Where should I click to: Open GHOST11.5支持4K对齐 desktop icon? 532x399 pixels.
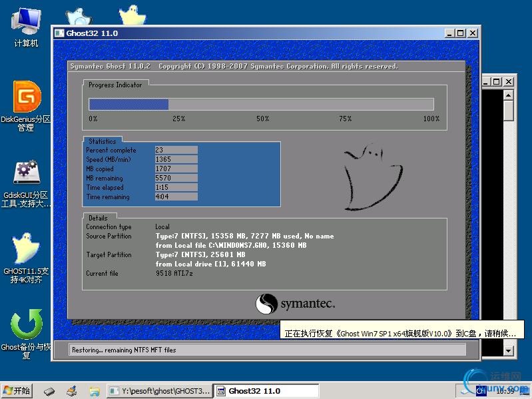pyautogui.click(x=26, y=258)
